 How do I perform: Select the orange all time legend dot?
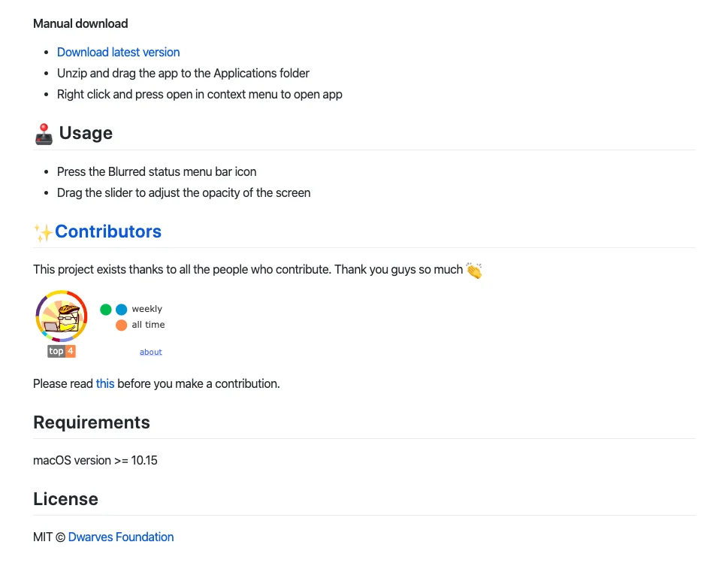tap(121, 325)
